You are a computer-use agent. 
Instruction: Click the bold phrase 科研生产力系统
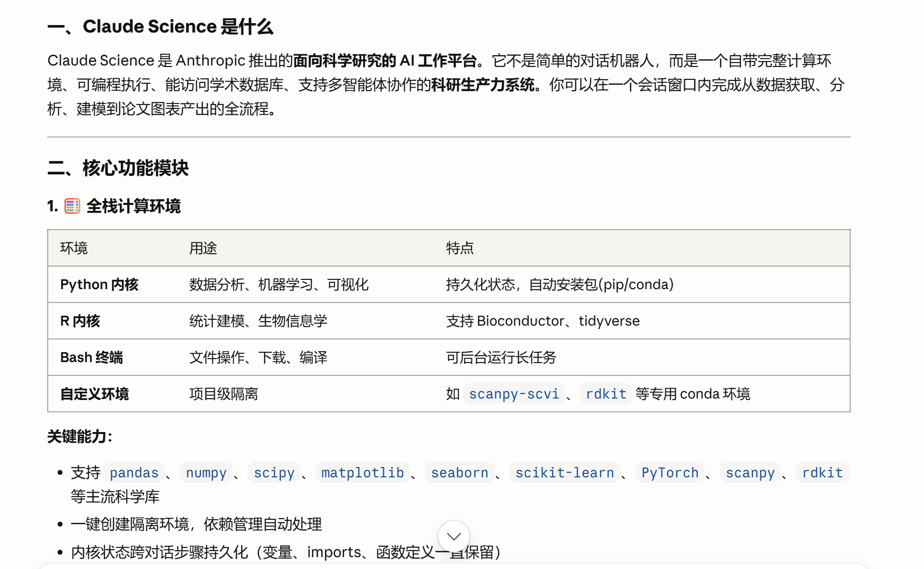click(x=483, y=85)
